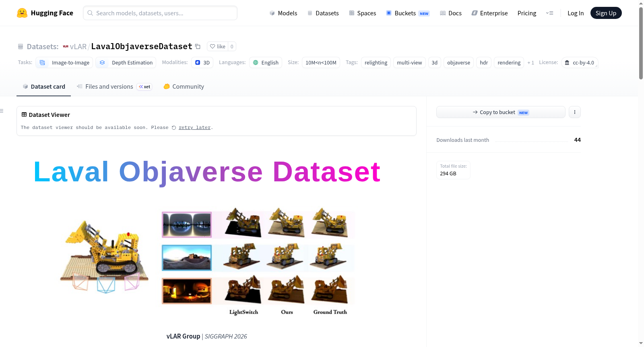Click the Ground Truth label
This screenshot has width=644, height=347.
[x=330, y=312]
